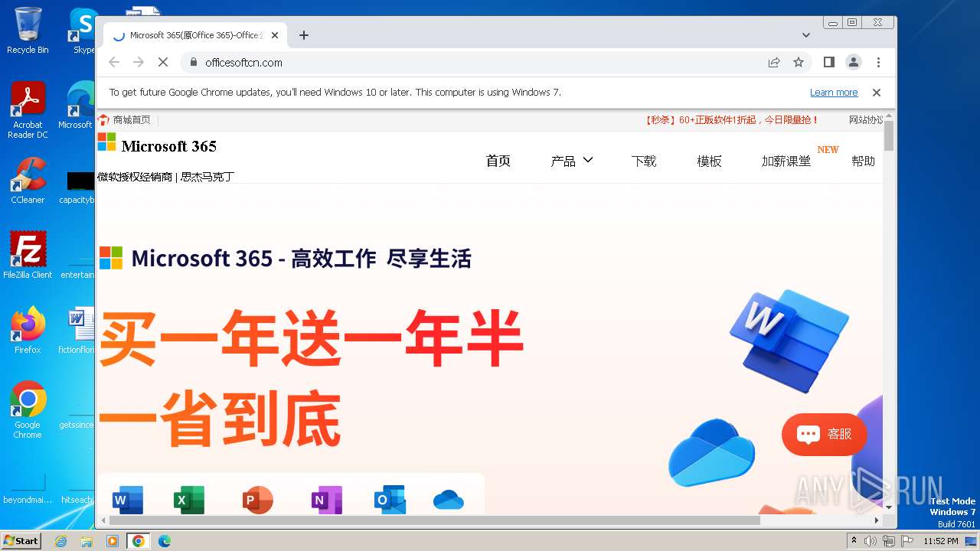Viewport: 980px width, 551px height.
Task: Dismiss the Chrome update notification bar
Action: 877,93
